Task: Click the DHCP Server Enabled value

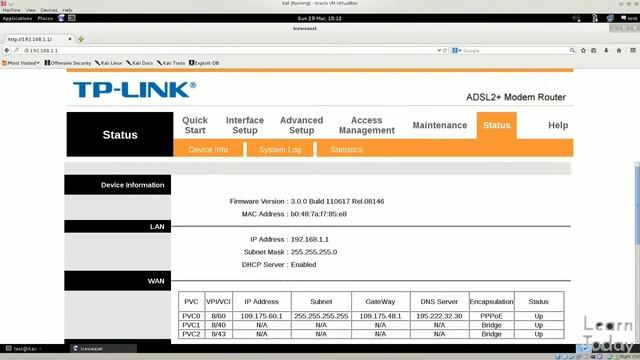Action: [x=303, y=264]
